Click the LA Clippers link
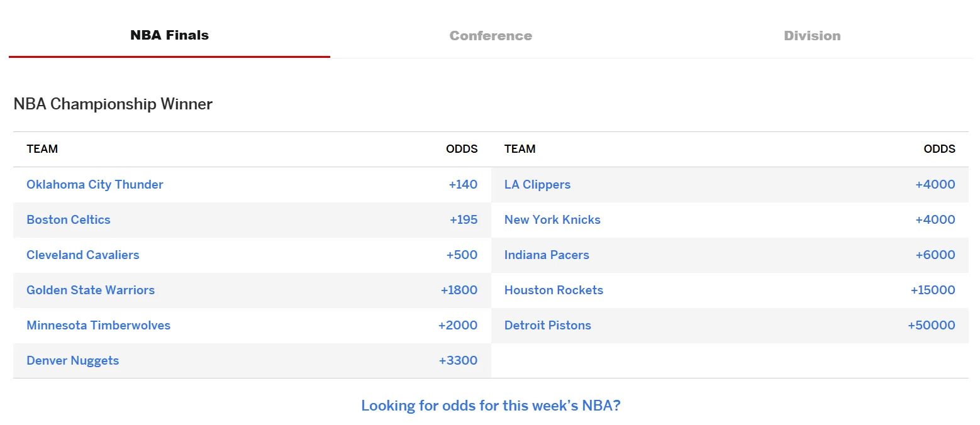This screenshot has height=425, width=980. coord(537,184)
